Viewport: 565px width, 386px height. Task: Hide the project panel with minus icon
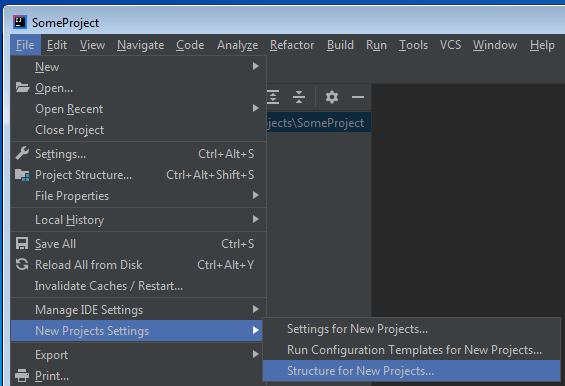click(x=358, y=97)
